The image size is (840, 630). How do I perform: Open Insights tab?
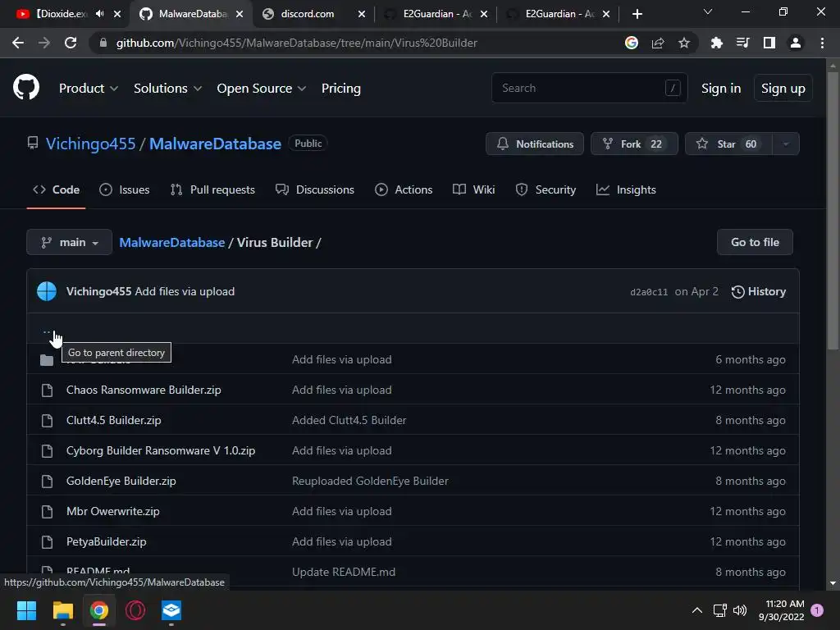pos(626,189)
